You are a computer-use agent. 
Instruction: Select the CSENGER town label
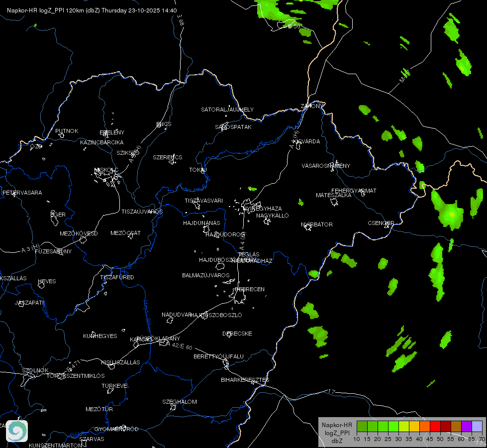tap(381, 223)
